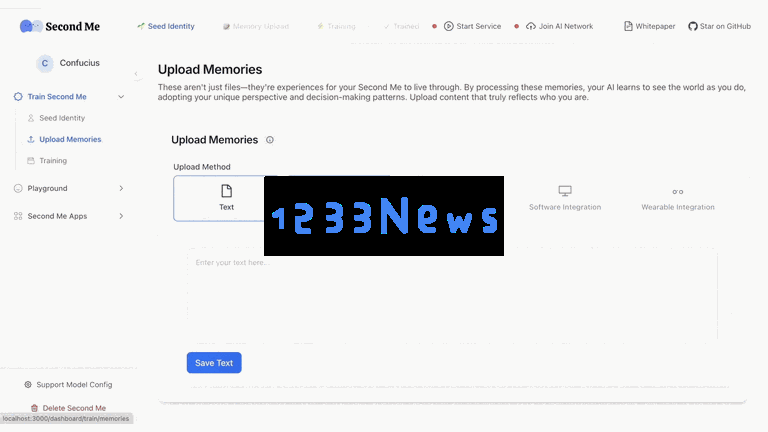Open Upload Memories in the sidebar
The image size is (768, 432).
click(x=70, y=140)
